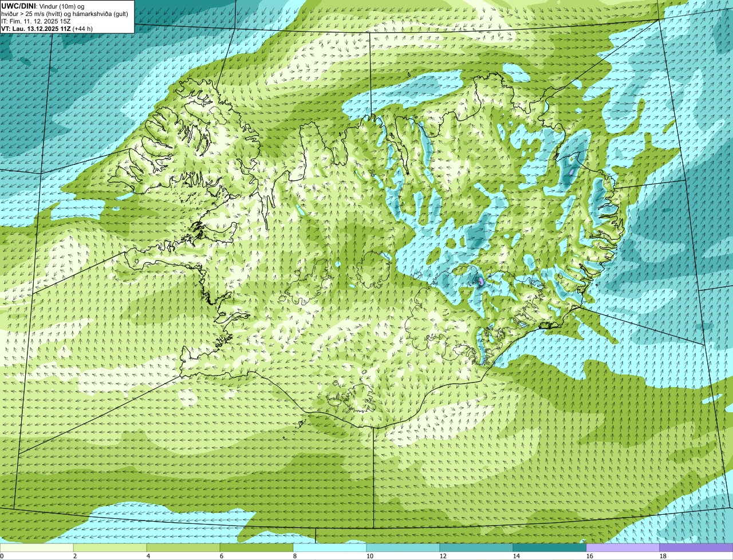This screenshot has height=560, width=733.
Task: Choose the dark teal 14–16 m/s legend swatch
Action: (x=550, y=547)
